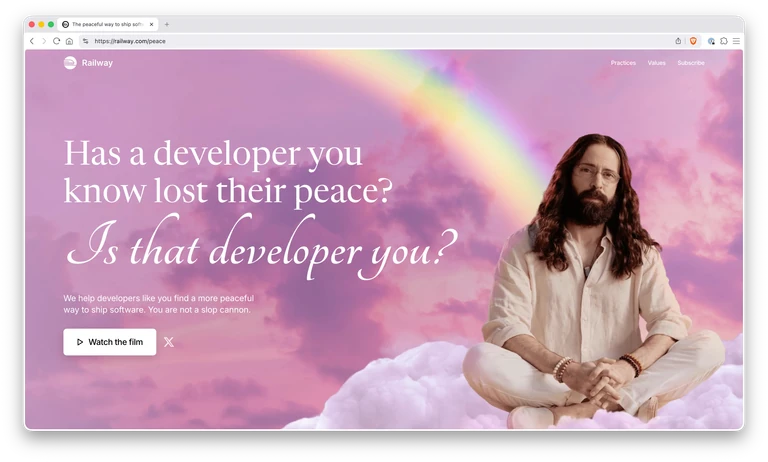Viewport: 768px width, 462px height.
Task: Open the extensions puzzle icon
Action: [723, 41]
